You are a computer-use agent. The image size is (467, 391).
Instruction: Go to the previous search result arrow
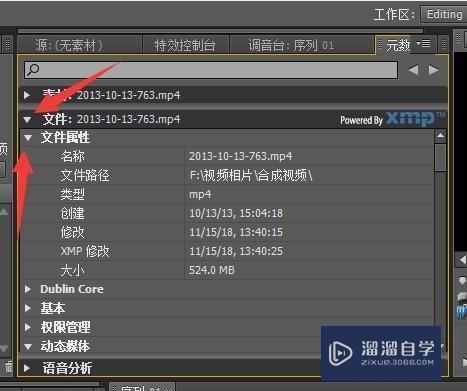(413, 70)
